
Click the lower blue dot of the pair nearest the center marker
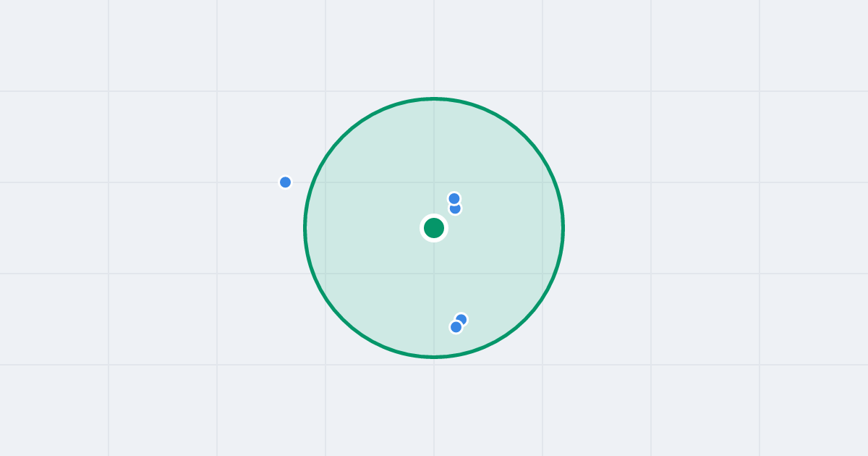pyautogui.click(x=455, y=209)
